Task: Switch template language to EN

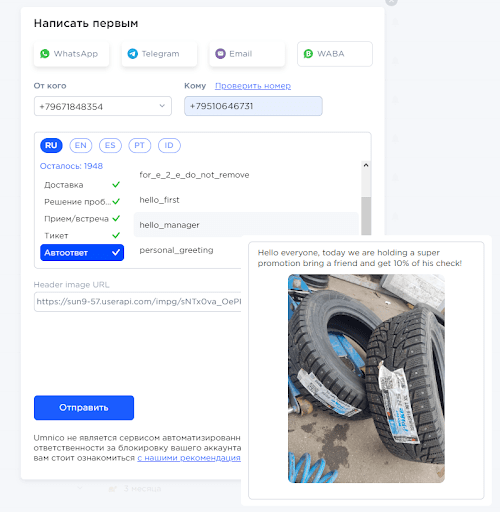Action: coord(81,146)
